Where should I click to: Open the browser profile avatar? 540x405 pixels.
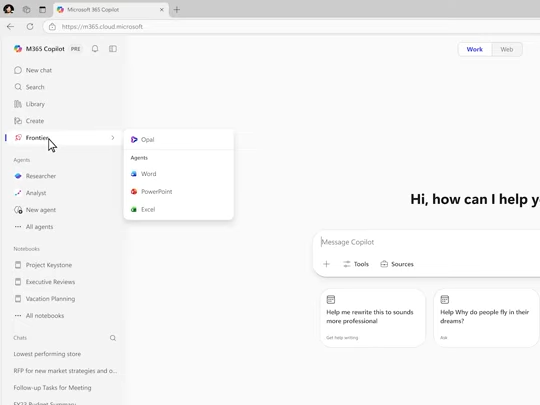pyautogui.click(x=9, y=9)
